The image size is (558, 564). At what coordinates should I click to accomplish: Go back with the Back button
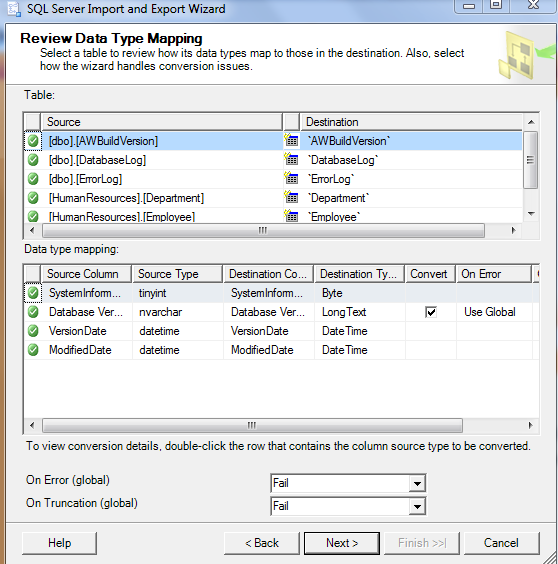[262, 543]
